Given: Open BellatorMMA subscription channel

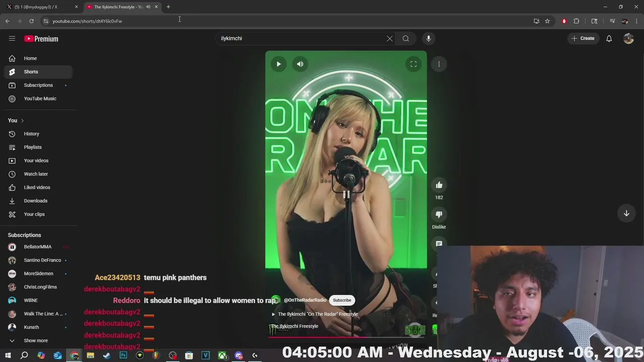Looking at the screenshot, I should [x=38, y=247].
